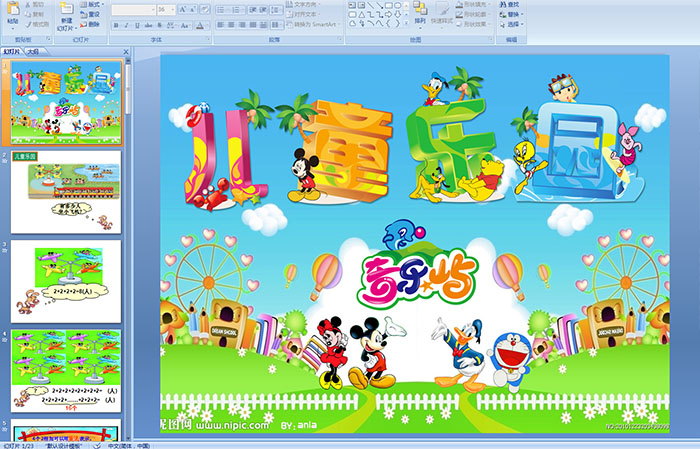Viewport: 700px width, 449px height.
Task: Toggle Italic formatting
Action: pyautogui.click(x=126, y=25)
